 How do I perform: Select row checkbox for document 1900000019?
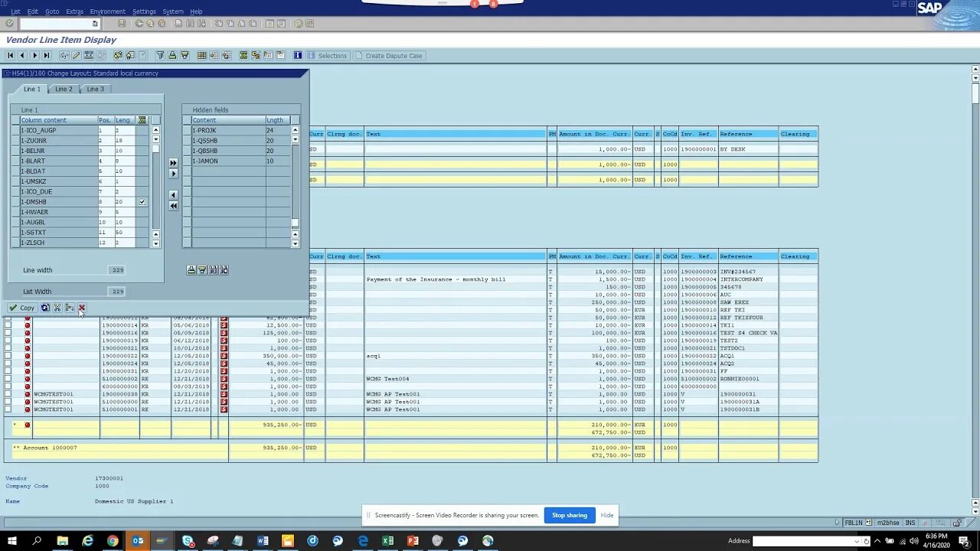8,341
